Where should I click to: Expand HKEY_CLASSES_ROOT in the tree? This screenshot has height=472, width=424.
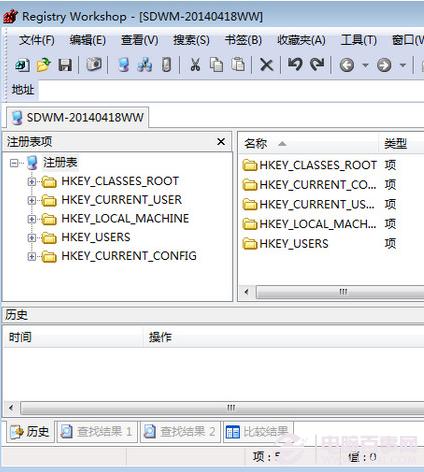click(32, 182)
